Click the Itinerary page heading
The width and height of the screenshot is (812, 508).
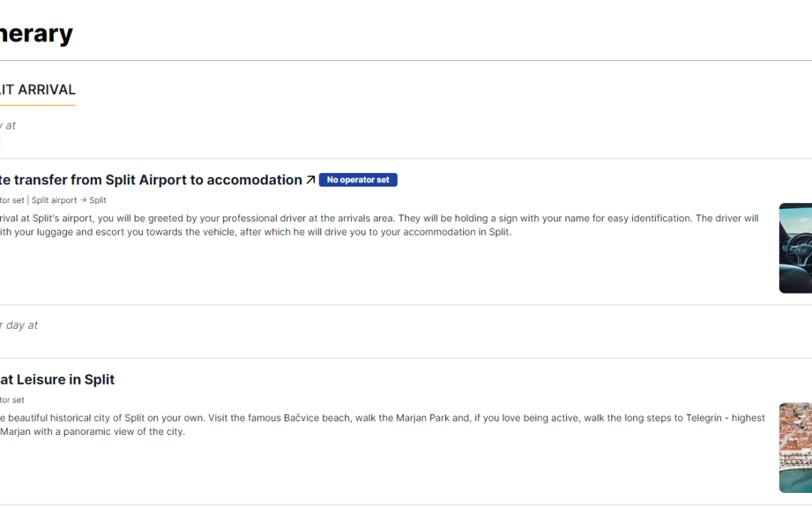36,34
